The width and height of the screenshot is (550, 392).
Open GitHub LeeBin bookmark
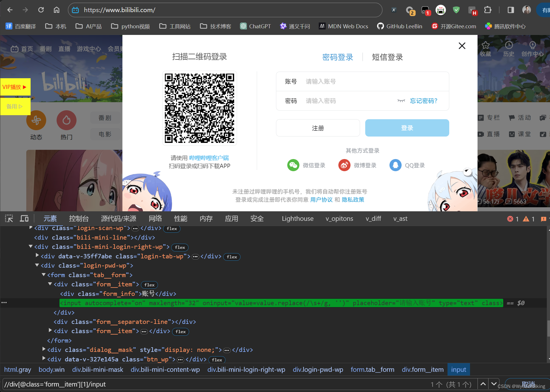click(400, 26)
